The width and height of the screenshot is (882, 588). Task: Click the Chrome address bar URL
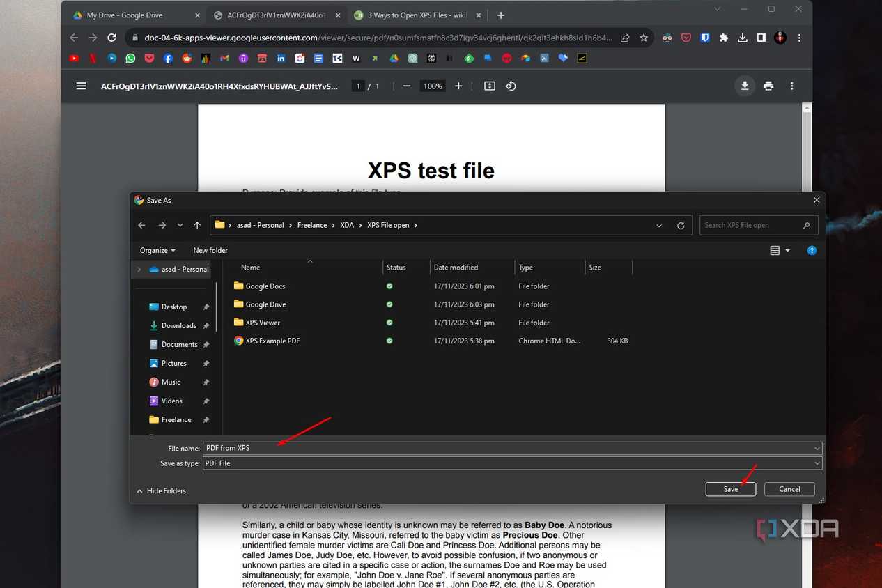378,38
